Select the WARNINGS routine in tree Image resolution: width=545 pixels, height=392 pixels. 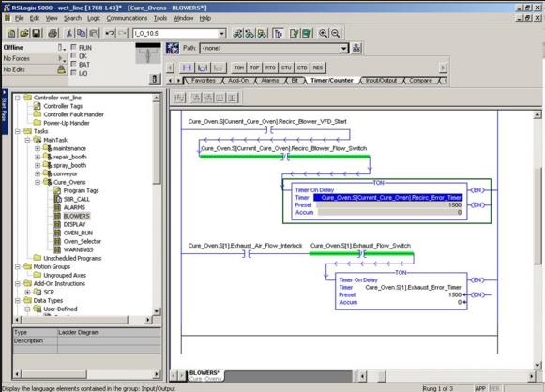tap(78, 249)
